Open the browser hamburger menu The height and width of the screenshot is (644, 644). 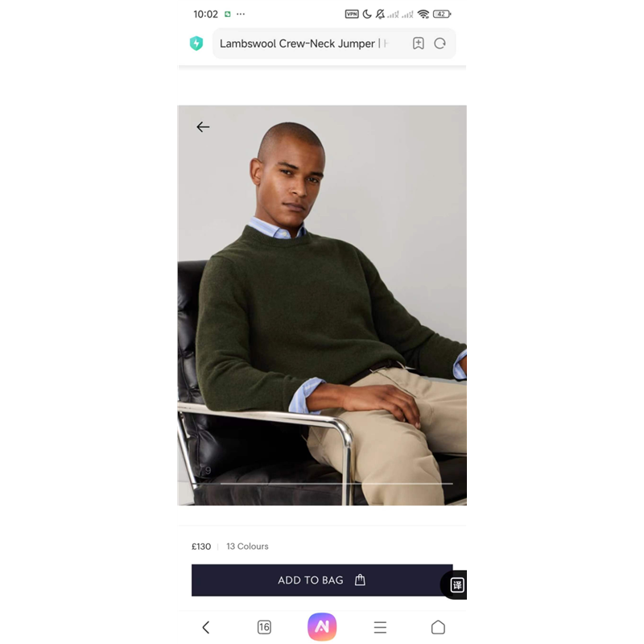click(x=380, y=627)
